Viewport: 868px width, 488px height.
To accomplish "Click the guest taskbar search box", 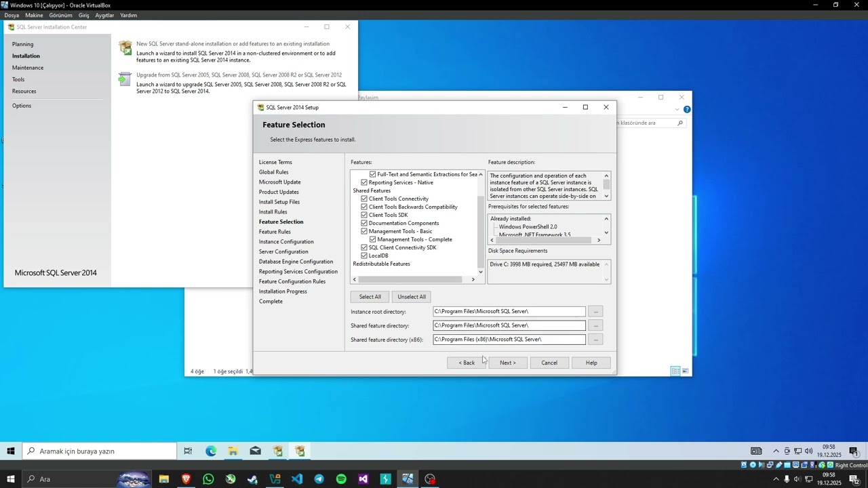I will [x=100, y=451].
